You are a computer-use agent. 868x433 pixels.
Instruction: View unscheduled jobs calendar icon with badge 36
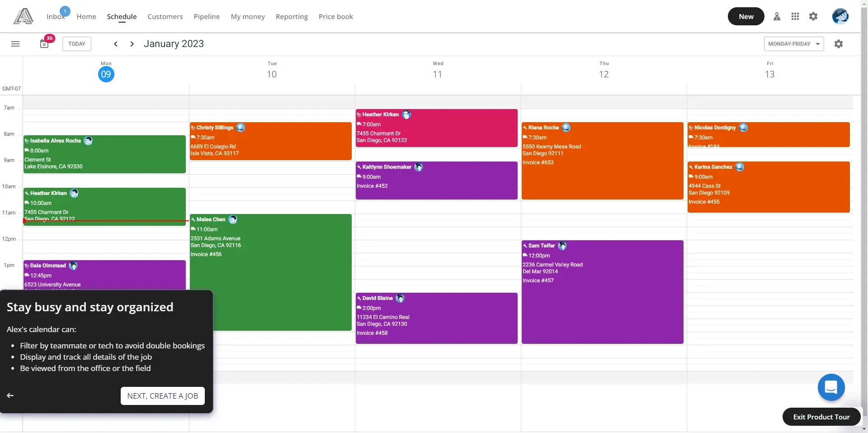pos(44,43)
